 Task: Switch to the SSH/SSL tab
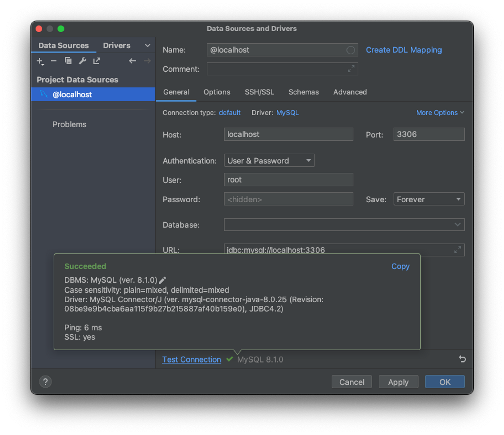(259, 92)
